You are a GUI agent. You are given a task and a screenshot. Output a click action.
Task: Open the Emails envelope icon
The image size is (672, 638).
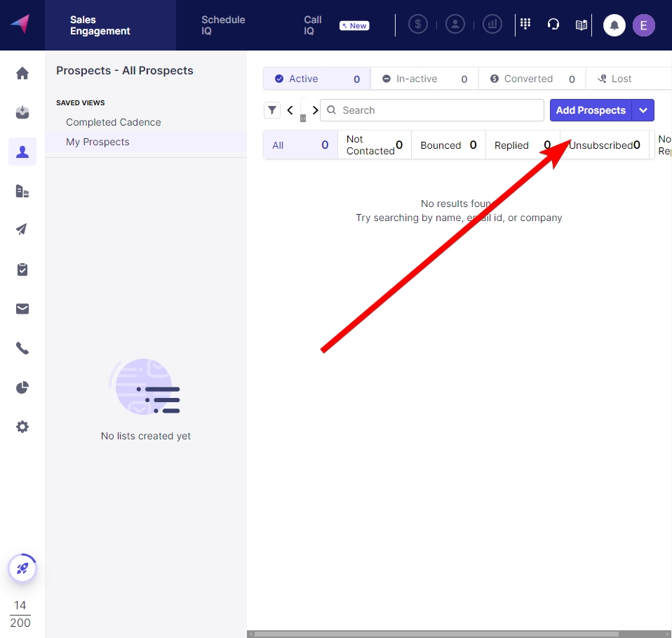pyautogui.click(x=22, y=309)
